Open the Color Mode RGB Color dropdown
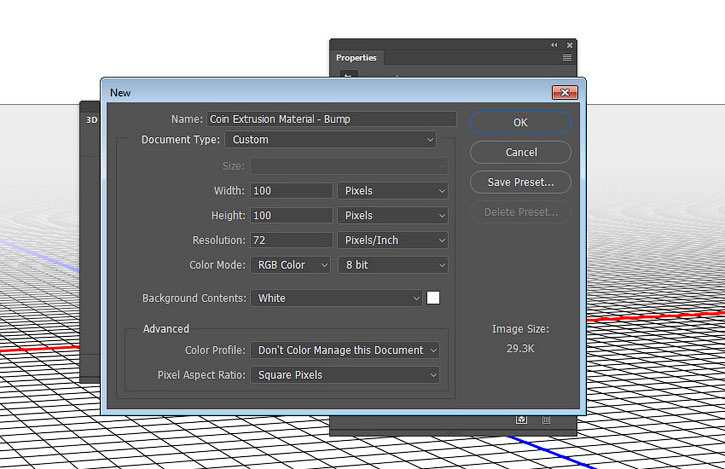Viewport: 725px width, 469px height. 289,265
